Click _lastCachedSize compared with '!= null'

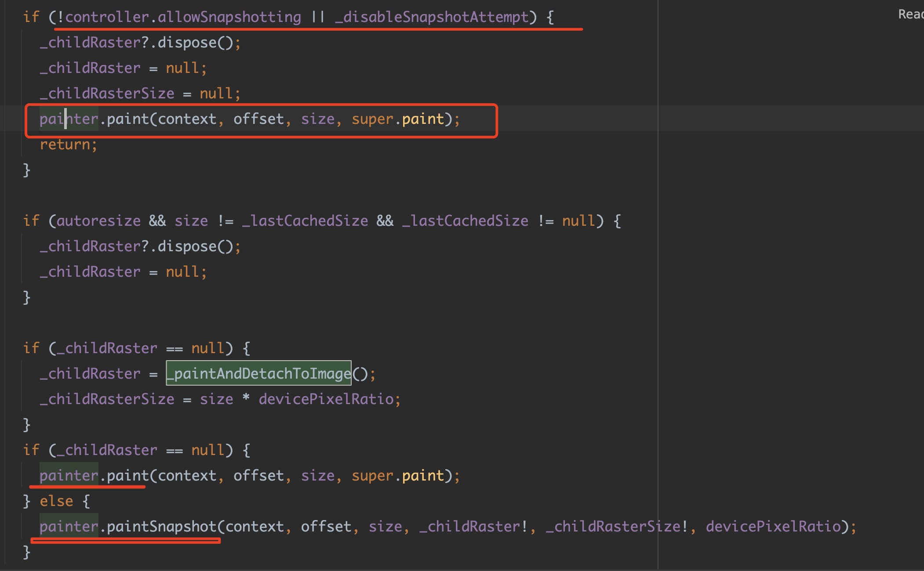[x=465, y=221]
